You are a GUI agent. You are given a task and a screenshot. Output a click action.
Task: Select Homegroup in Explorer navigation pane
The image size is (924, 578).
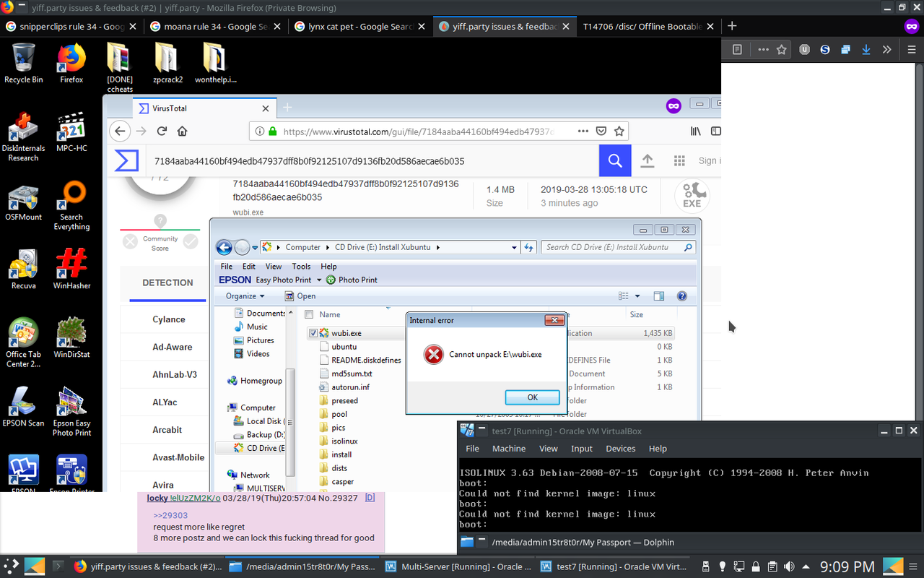tap(254, 381)
